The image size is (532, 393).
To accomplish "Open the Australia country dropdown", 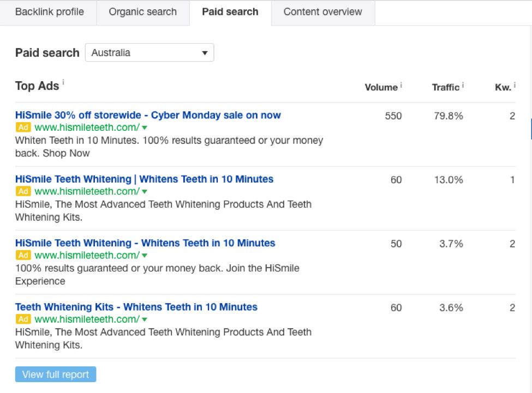I will (150, 52).
